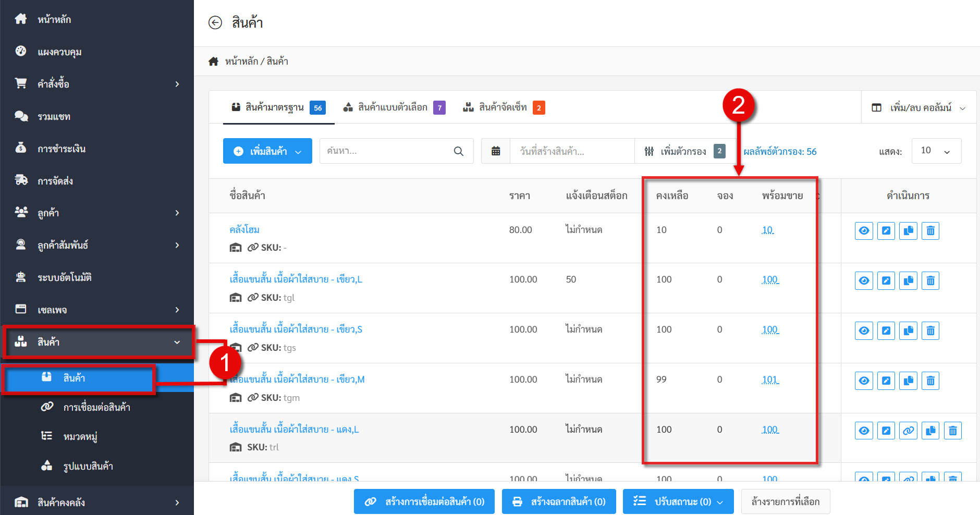The width and height of the screenshot is (980, 515).
Task: Switch to สินค้าจัดเซ็ท tab
Action: point(504,108)
